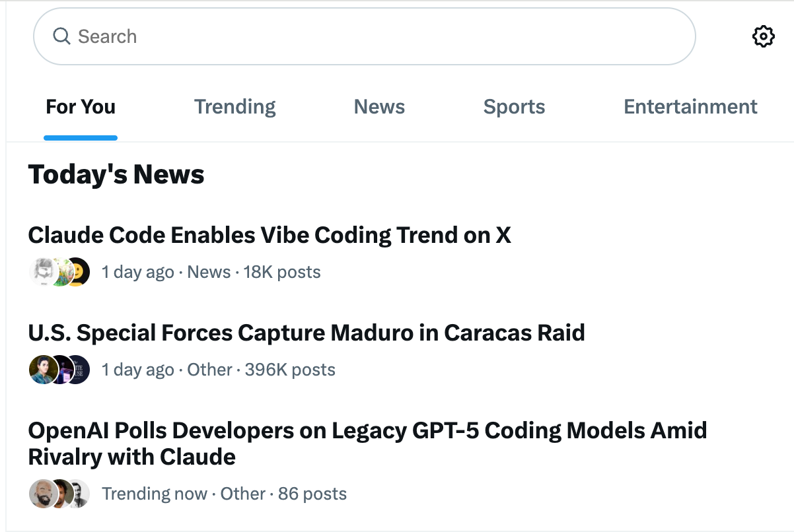The width and height of the screenshot is (794, 532).
Task: Click the magnifying glass search icon
Action: (61, 36)
